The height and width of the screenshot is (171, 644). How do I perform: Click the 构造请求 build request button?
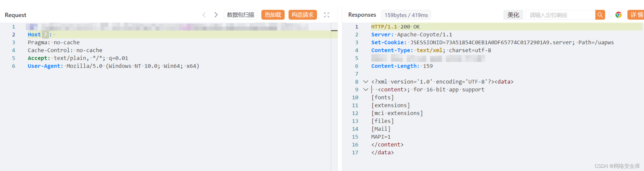click(303, 15)
